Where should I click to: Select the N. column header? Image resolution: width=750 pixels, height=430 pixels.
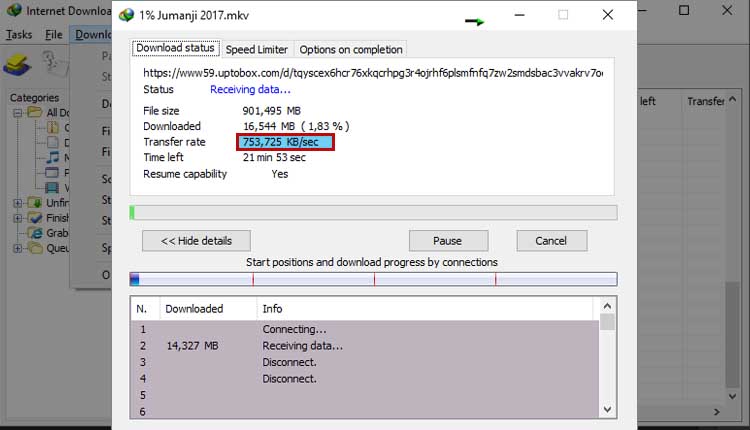pos(145,309)
